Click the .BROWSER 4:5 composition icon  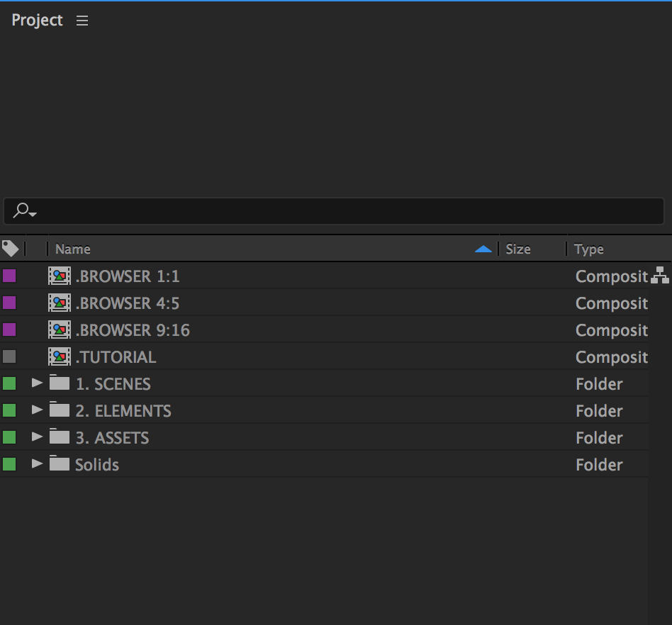60,303
